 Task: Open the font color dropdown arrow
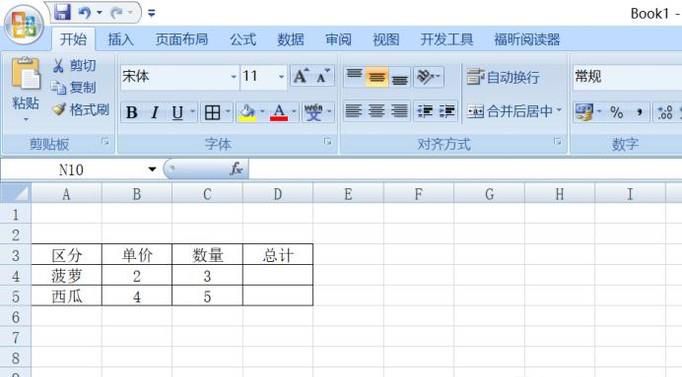pos(294,113)
